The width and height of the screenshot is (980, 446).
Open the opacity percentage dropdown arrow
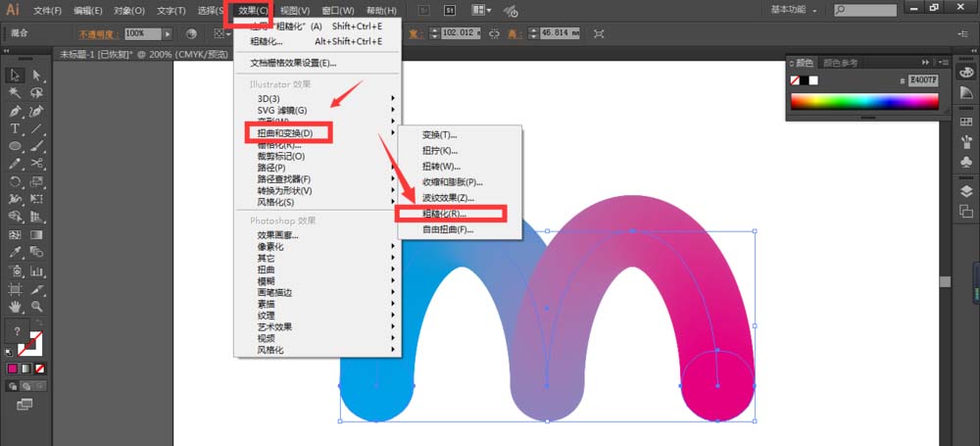[168, 33]
